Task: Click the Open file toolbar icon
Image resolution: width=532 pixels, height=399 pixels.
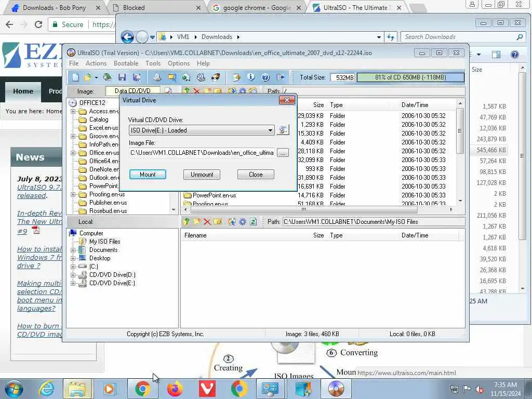Action: tap(87, 77)
